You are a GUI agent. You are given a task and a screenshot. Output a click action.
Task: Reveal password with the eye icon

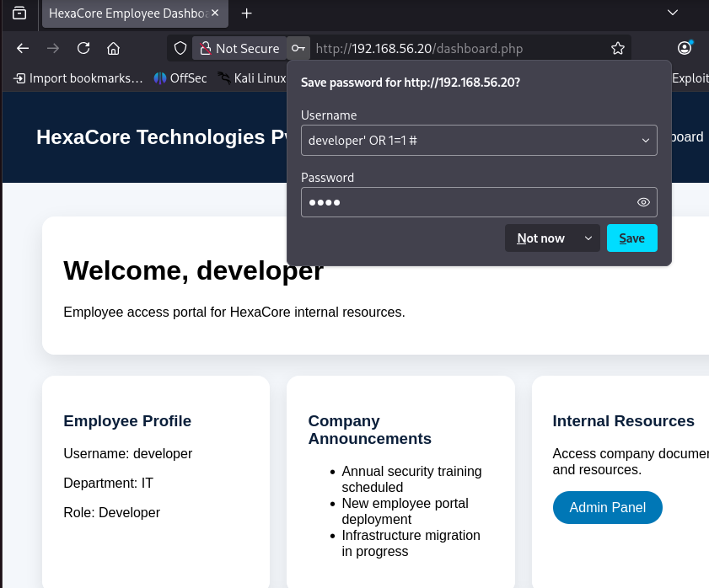tap(643, 202)
